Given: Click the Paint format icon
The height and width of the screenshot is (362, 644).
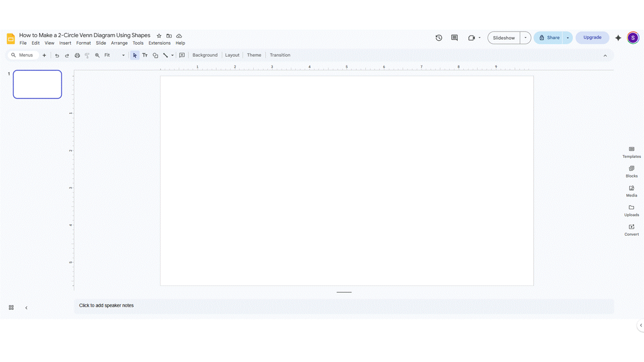Looking at the screenshot, I should coord(87,55).
